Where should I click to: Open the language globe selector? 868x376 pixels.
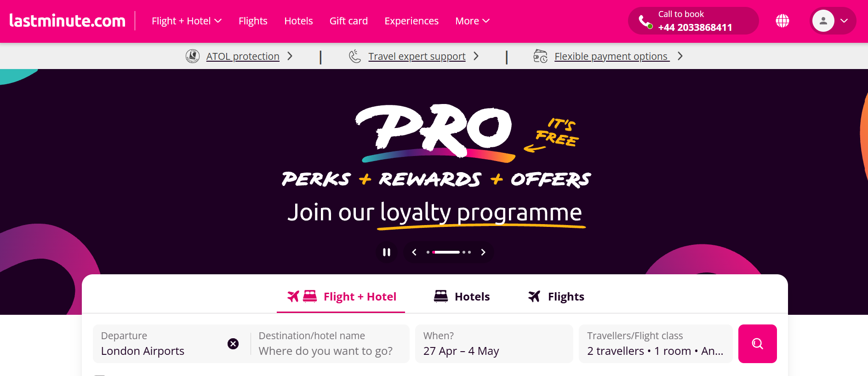(x=782, y=21)
